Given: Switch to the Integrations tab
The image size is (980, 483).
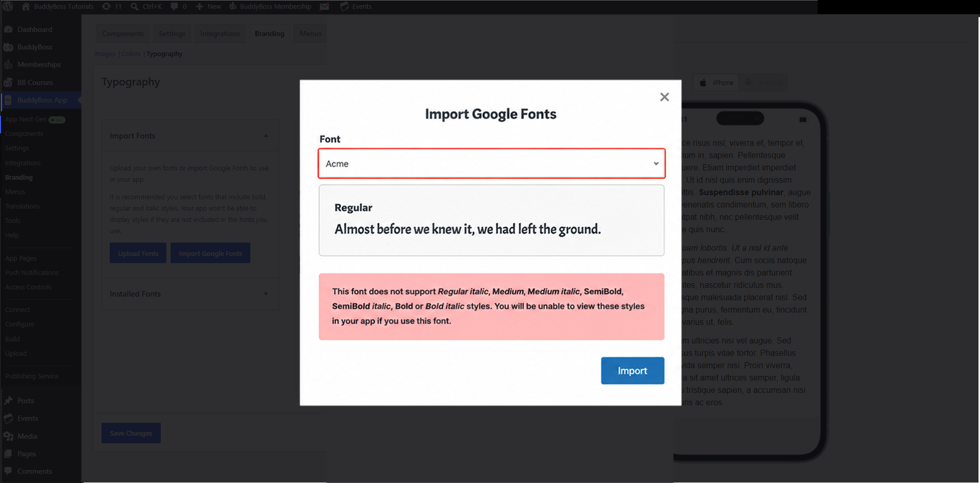Looking at the screenshot, I should click(220, 33).
